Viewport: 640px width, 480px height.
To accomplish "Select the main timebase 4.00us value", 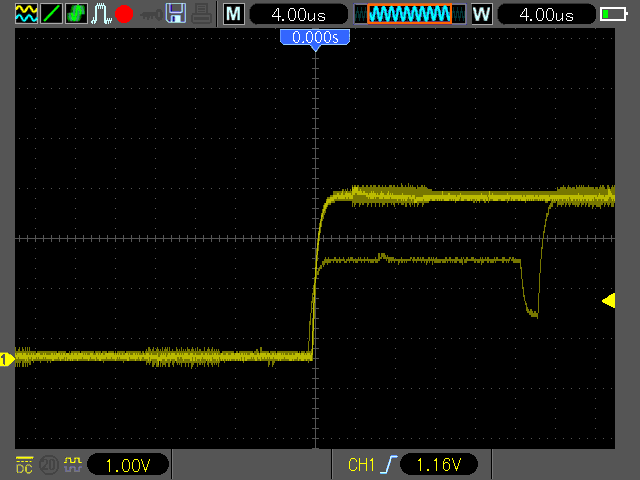I will tap(298, 15).
